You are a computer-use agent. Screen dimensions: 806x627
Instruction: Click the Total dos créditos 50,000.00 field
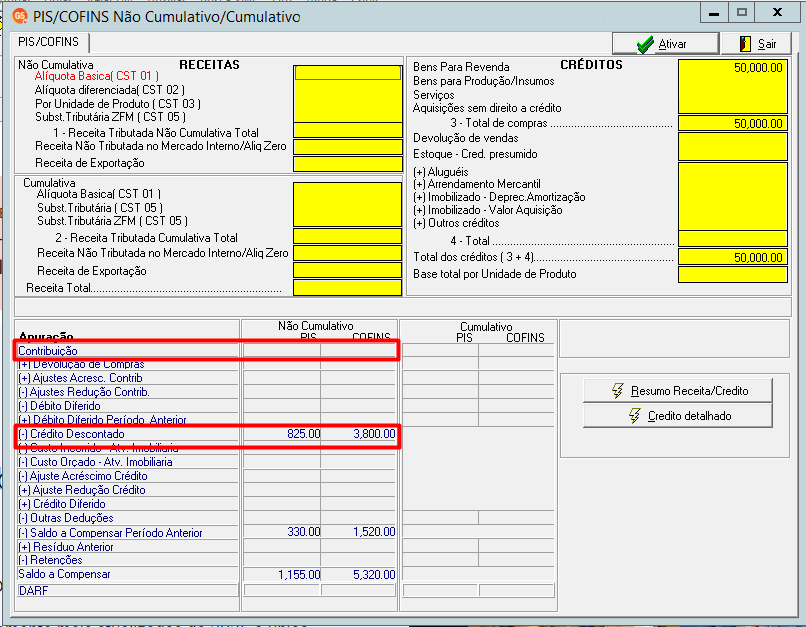(x=732, y=257)
